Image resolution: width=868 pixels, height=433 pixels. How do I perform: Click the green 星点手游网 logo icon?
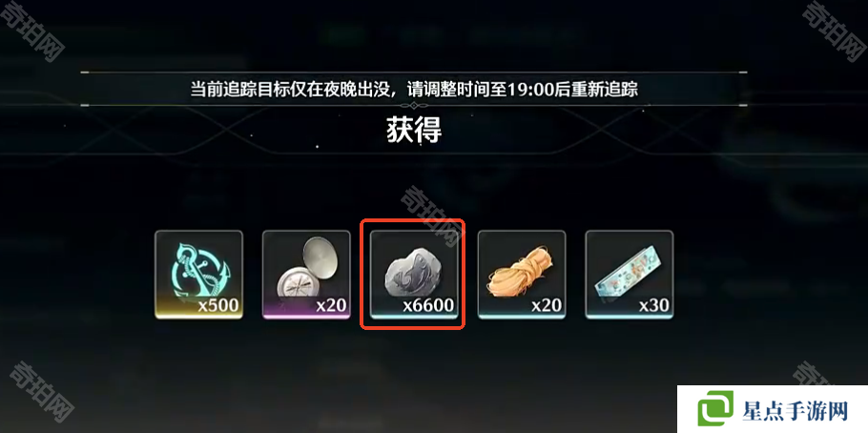pos(715,408)
